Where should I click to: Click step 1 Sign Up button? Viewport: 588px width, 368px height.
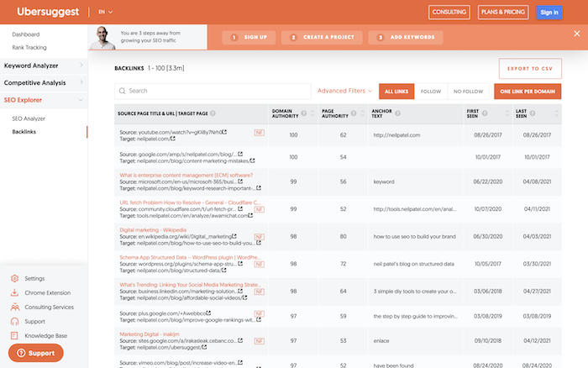[x=249, y=37]
